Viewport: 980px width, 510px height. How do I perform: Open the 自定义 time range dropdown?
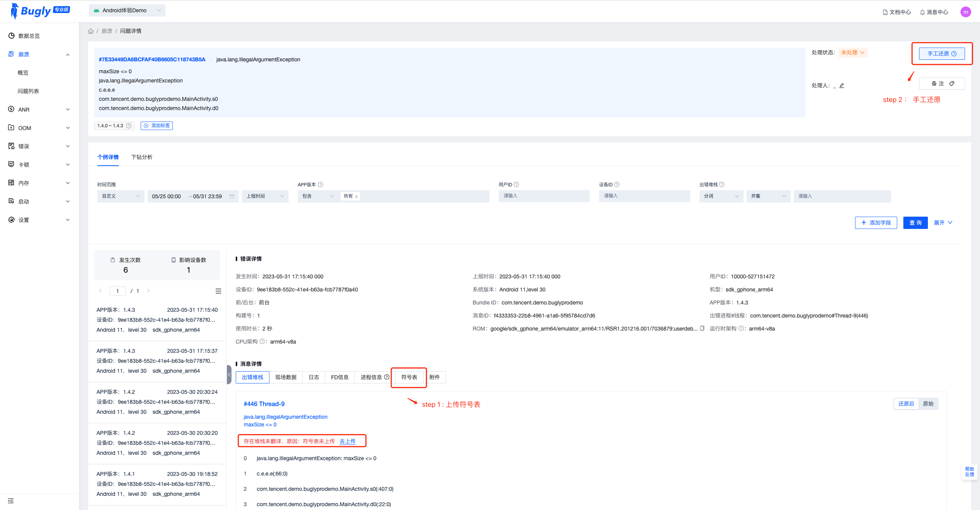[x=121, y=196]
